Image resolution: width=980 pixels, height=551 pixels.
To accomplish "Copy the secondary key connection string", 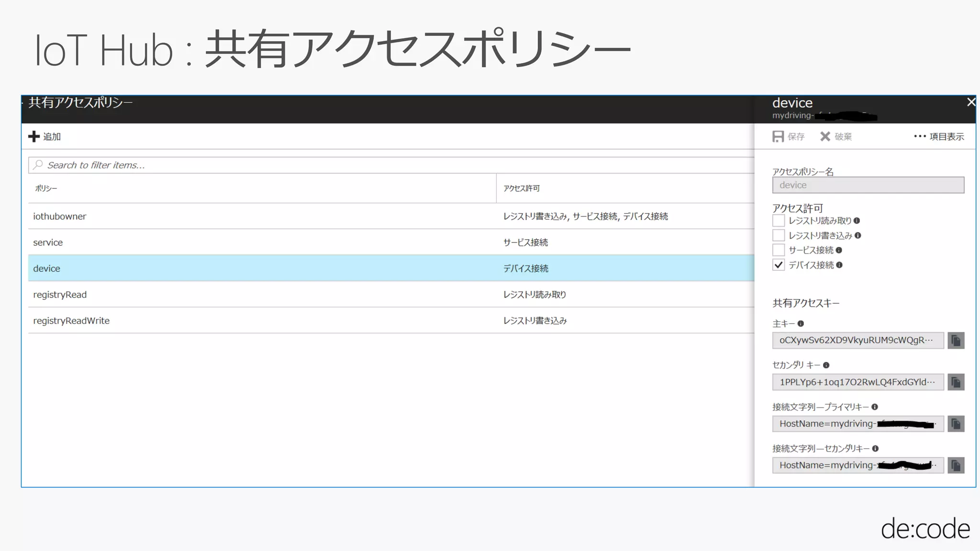I will [956, 465].
